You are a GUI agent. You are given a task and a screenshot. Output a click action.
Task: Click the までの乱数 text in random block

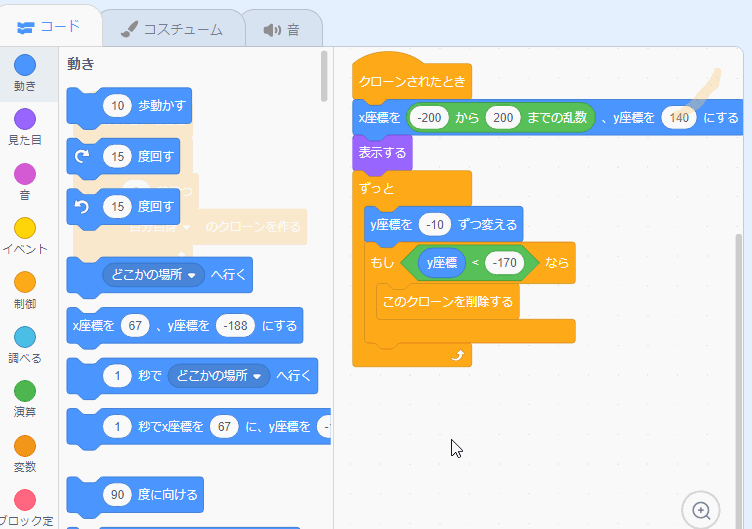pyautogui.click(x=557, y=118)
